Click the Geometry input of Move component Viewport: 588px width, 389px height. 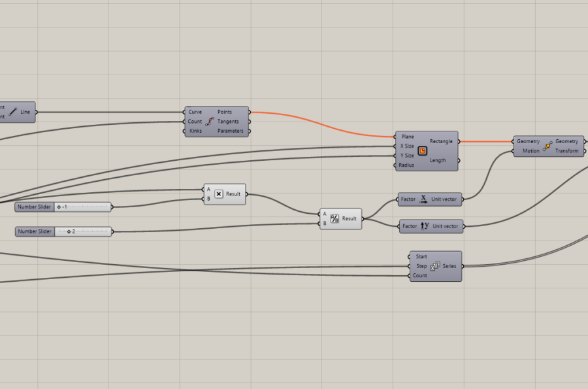point(528,141)
